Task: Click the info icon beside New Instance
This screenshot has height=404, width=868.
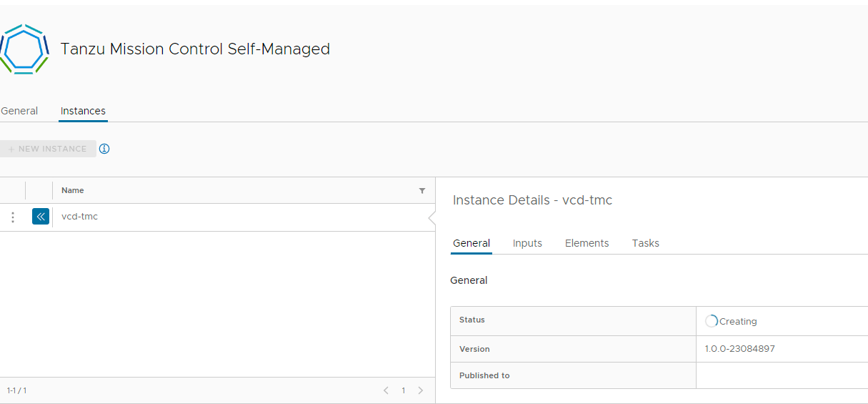Action: 104,149
